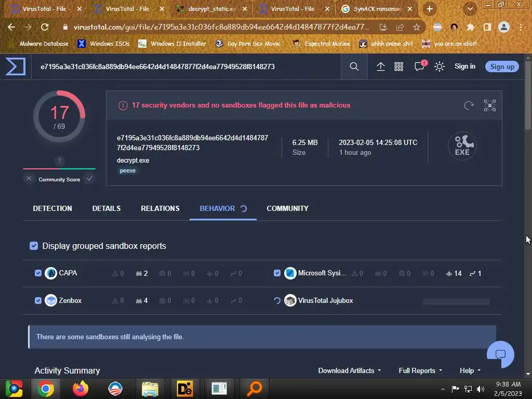This screenshot has width=532, height=399.
Task: Click the browser address bar URL
Action: 221,27
